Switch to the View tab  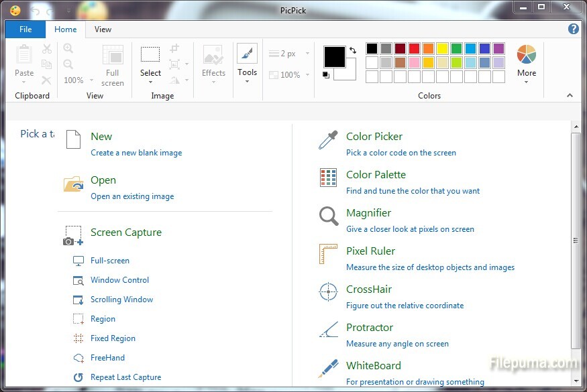click(x=103, y=29)
